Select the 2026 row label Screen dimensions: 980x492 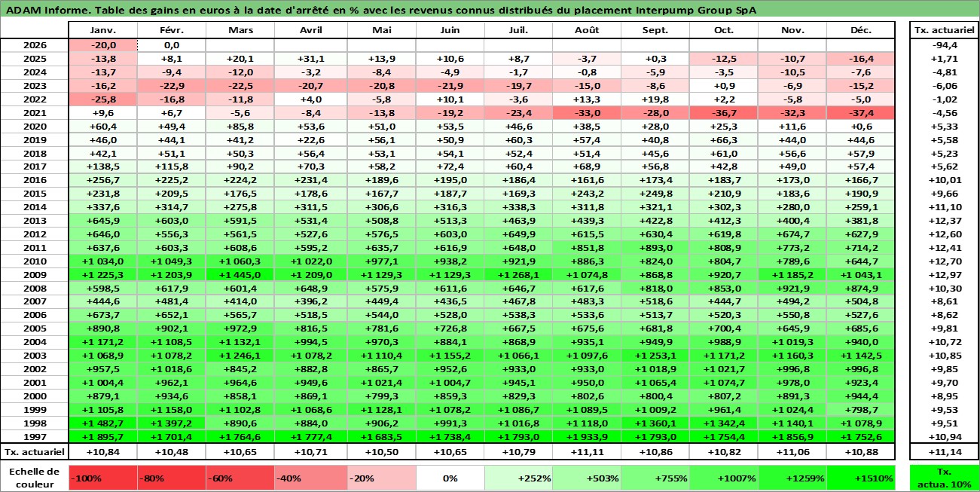(x=34, y=44)
